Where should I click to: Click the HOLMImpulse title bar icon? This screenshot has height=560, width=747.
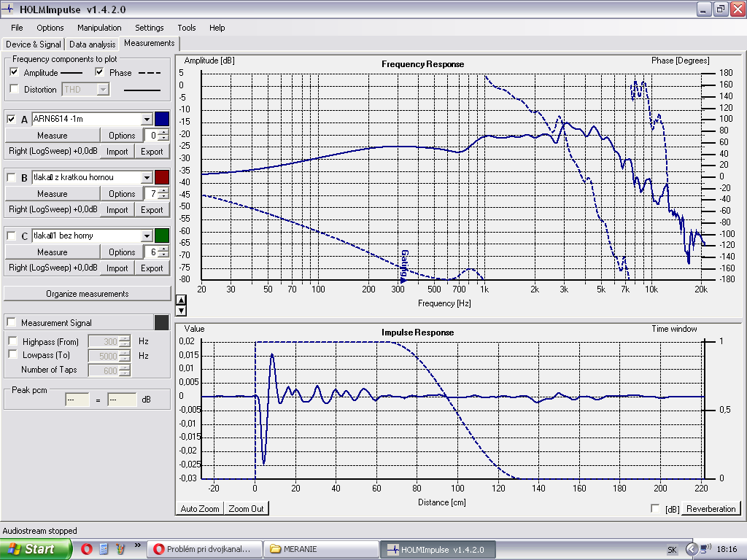pos(7,9)
